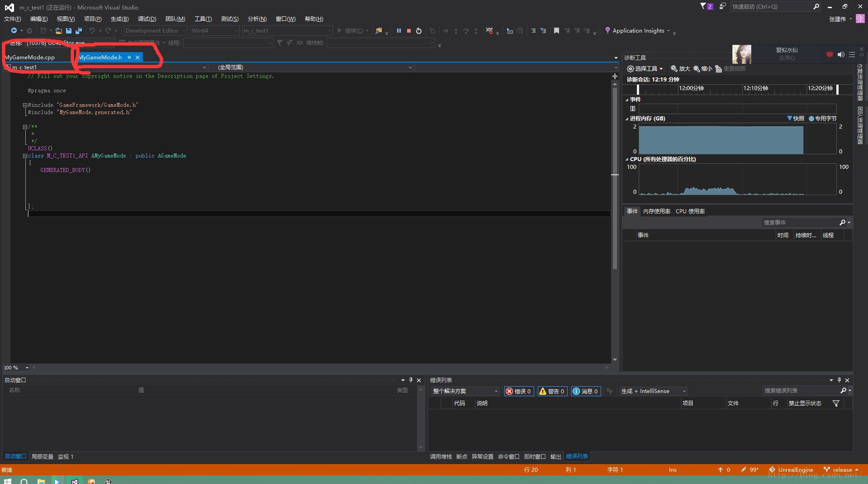This screenshot has height=484, width=868.
Task: Click the breakpoint settings toolbar icon
Action: click(489, 31)
